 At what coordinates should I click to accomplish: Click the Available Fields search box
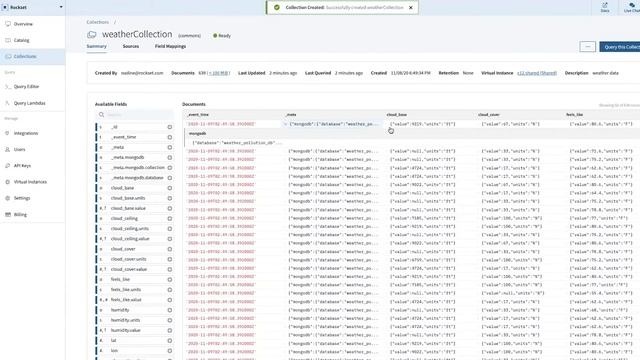click(135, 115)
